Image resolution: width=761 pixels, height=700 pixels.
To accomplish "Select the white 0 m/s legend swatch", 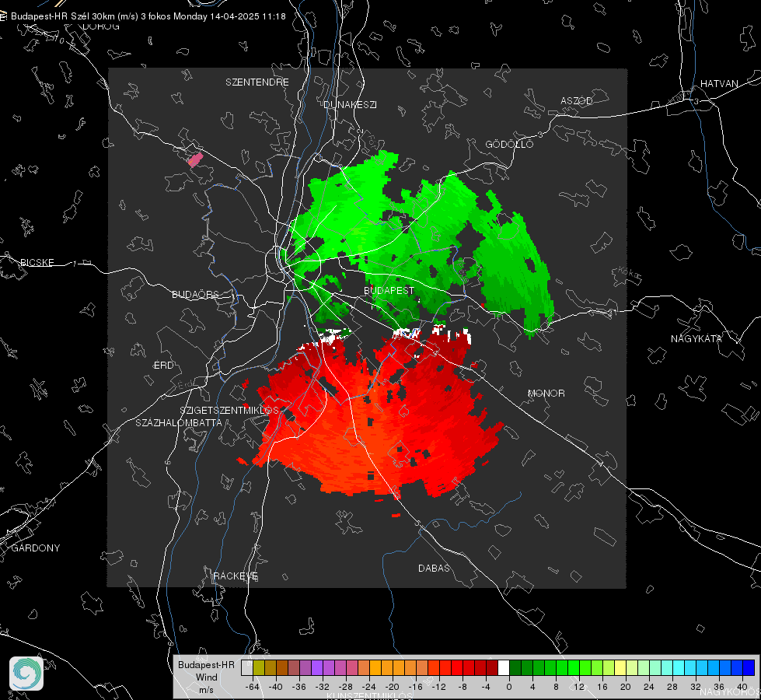I will coord(504,667).
